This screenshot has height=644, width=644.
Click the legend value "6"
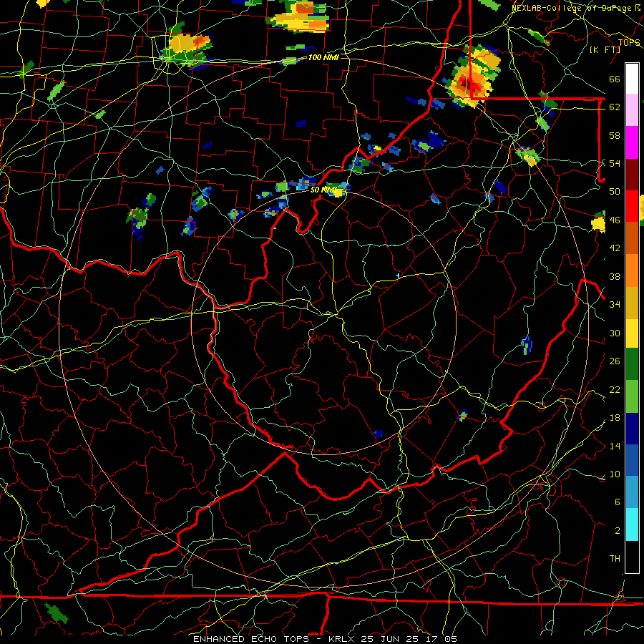617,502
